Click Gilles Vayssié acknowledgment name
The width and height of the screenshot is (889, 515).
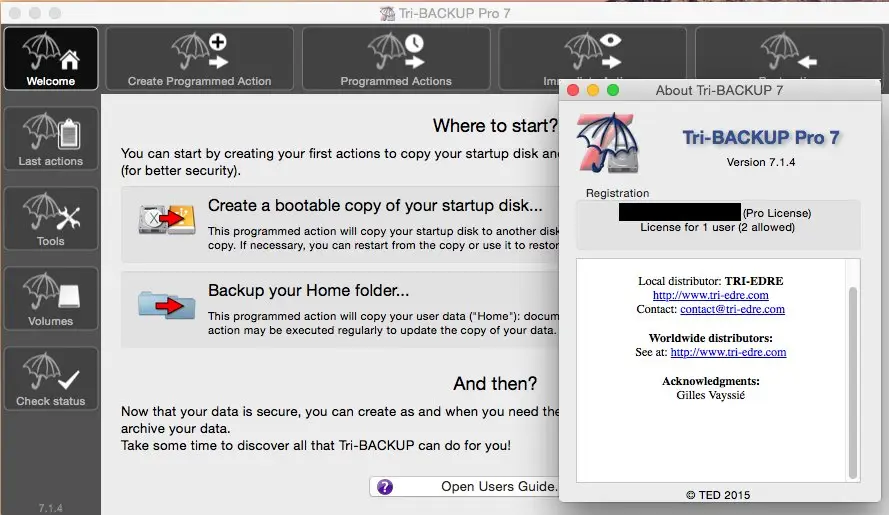click(x=710, y=395)
